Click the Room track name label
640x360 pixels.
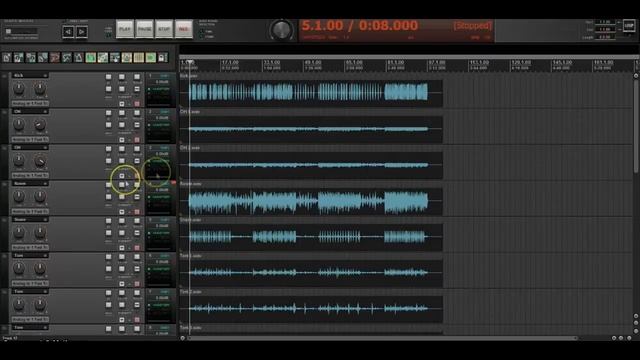(x=20, y=184)
